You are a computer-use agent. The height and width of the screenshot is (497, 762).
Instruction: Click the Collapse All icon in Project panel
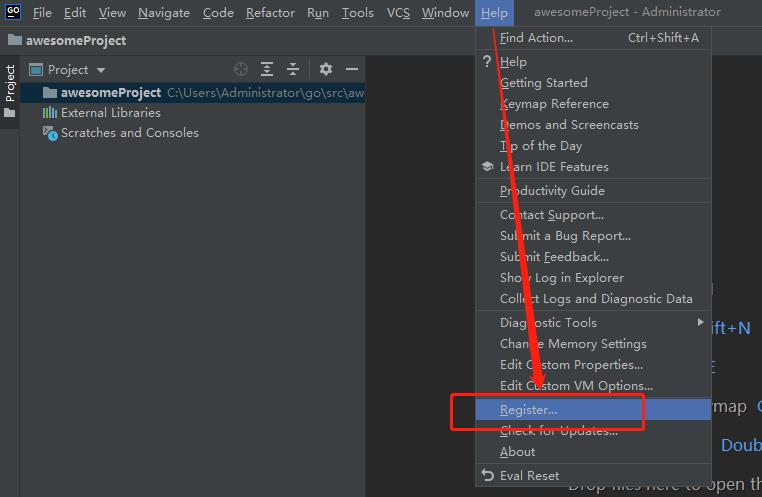point(293,69)
